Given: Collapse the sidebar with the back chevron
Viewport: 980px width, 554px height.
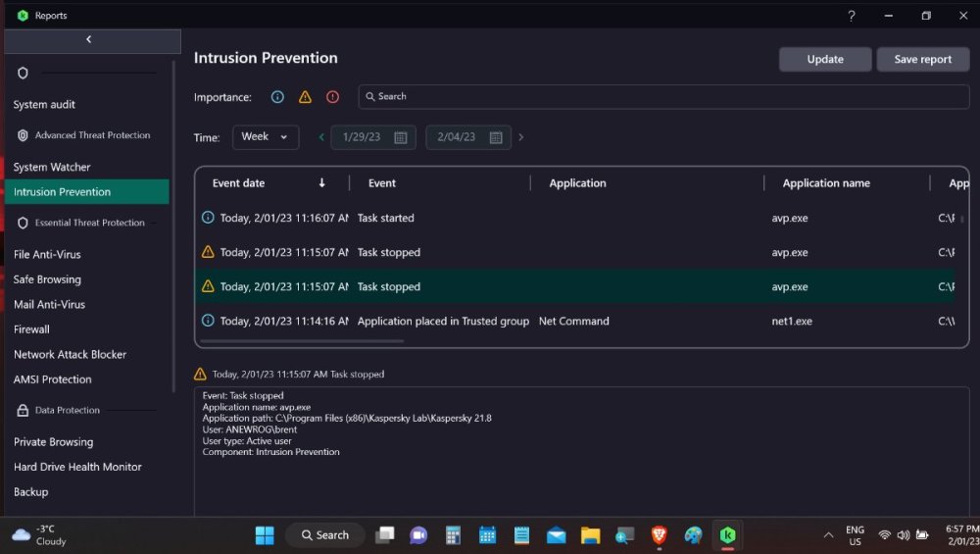Looking at the screenshot, I should (89, 39).
